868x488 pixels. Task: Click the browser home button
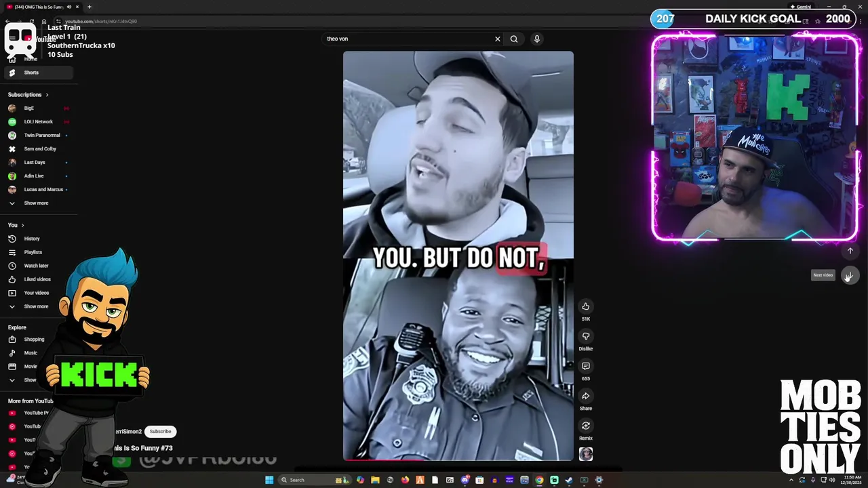tap(44, 21)
